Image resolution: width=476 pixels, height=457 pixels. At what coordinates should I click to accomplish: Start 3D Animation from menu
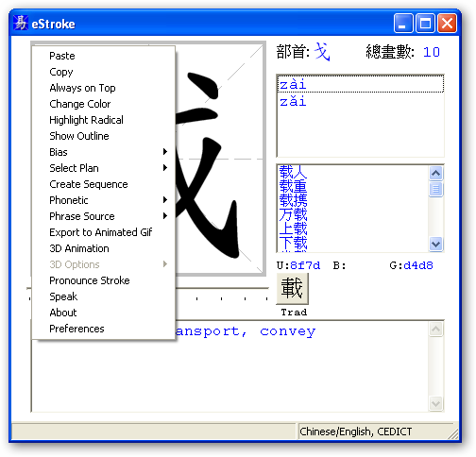[x=104, y=248]
